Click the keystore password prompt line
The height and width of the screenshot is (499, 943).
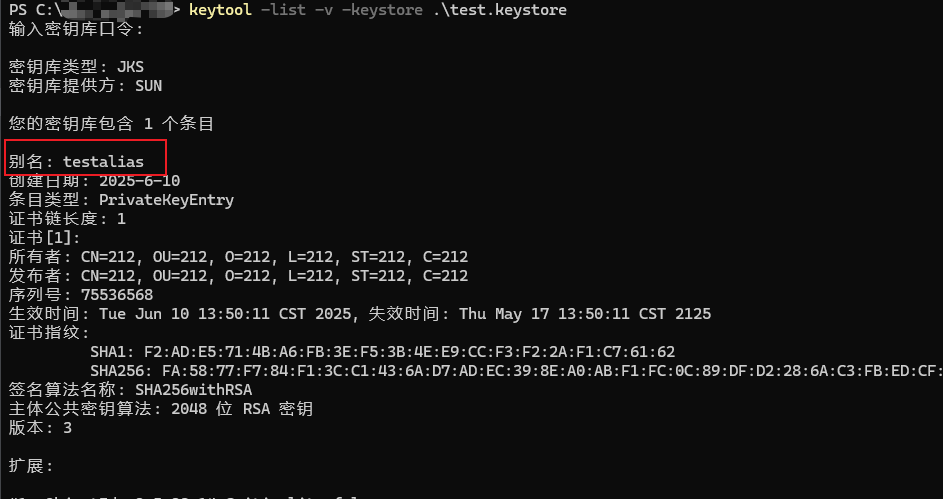[76, 29]
